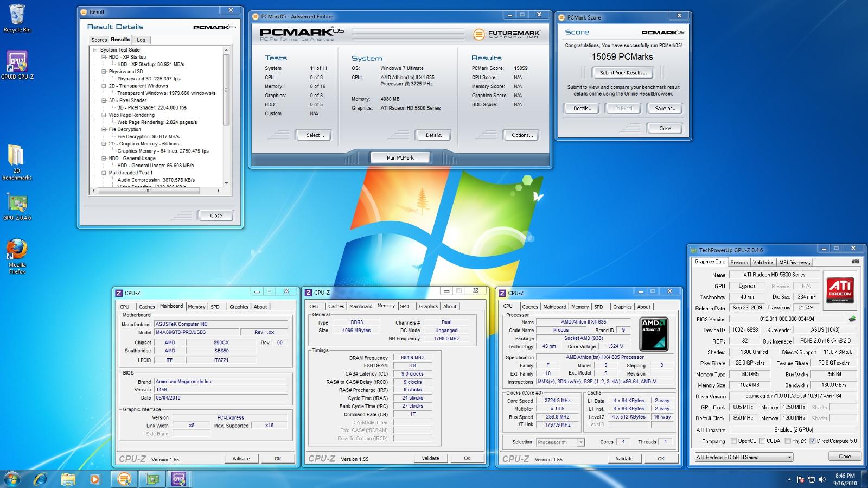
Task: Click Close button in Result window
Action: [216, 216]
